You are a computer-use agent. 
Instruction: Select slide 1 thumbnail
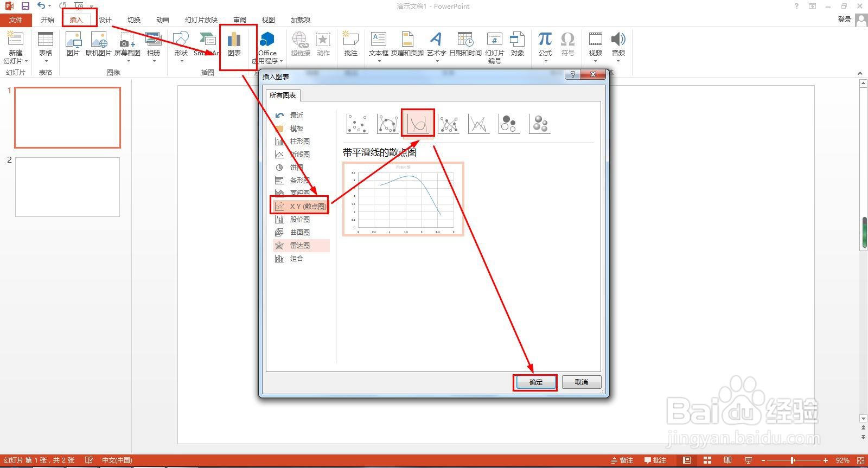tap(67, 118)
